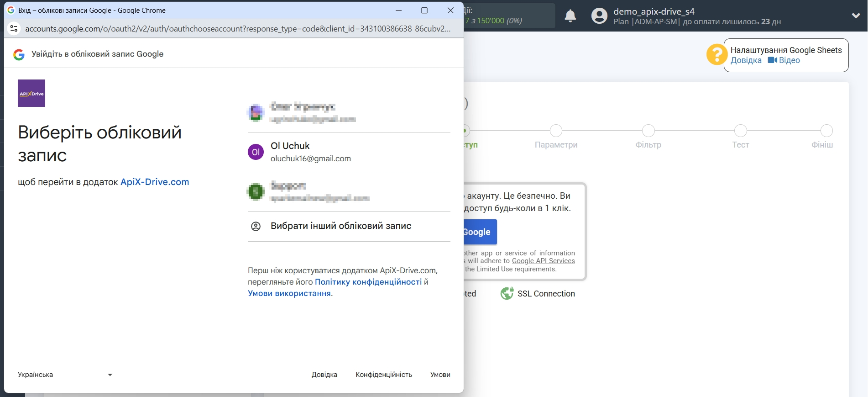Click the blue Google sign-in button

(x=480, y=232)
